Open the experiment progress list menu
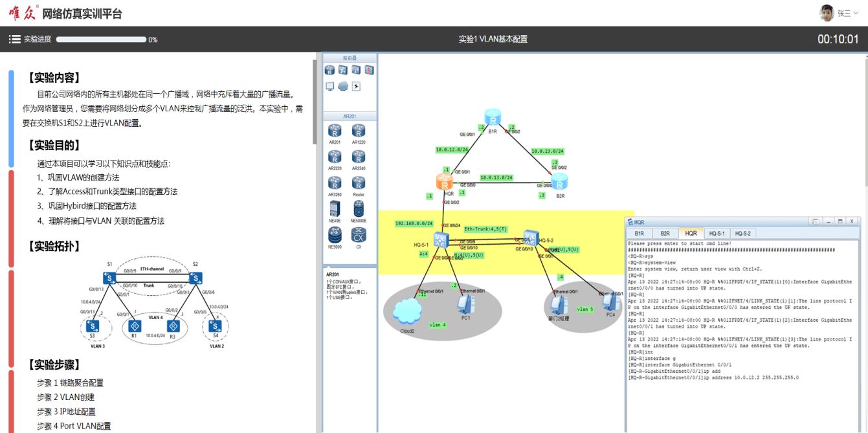Screen dimensions: 868x433 click(x=15, y=39)
